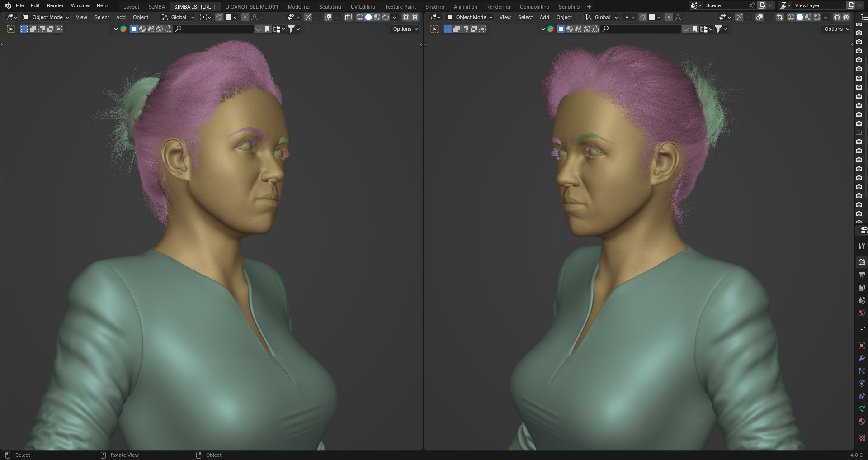Viewport: 868px width, 460px height.
Task: Open Object Mode dropdown in left viewport
Action: click(x=46, y=17)
